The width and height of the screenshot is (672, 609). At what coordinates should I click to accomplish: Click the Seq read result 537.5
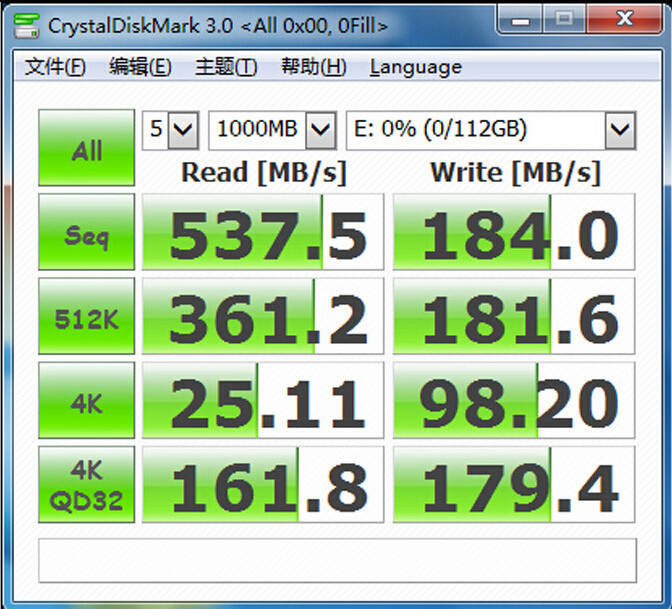[263, 232]
